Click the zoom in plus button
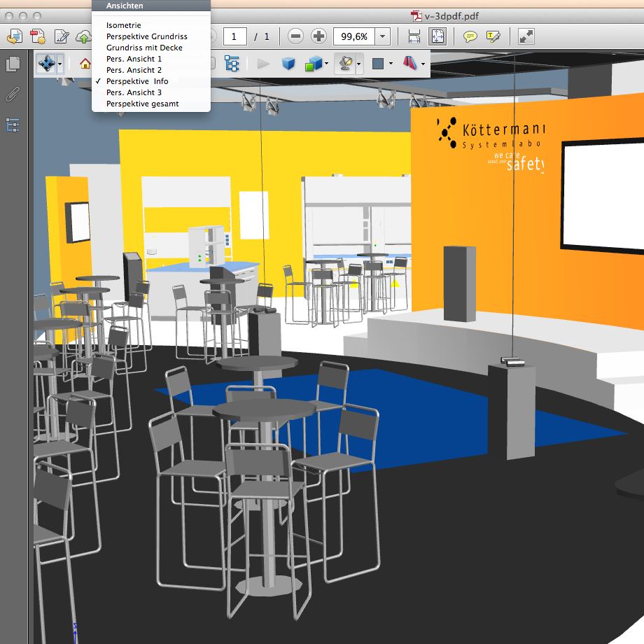 point(318,36)
